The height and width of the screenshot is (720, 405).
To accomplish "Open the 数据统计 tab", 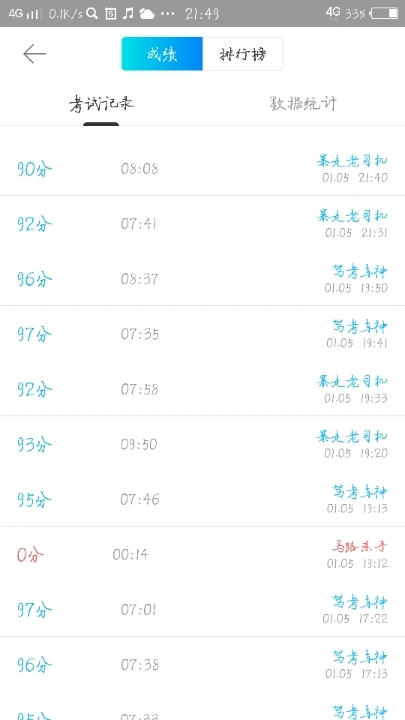I will pos(304,104).
